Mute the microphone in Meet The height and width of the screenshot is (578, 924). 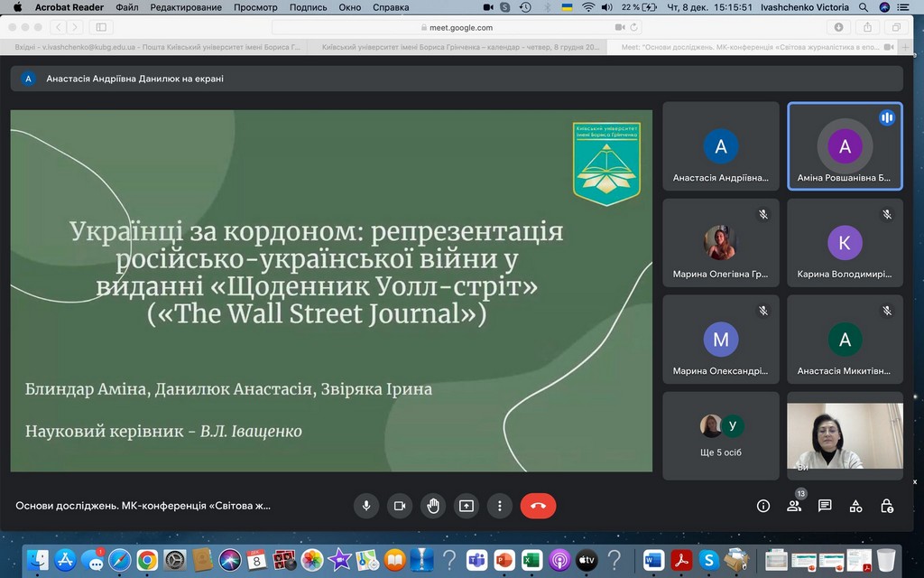click(x=366, y=506)
